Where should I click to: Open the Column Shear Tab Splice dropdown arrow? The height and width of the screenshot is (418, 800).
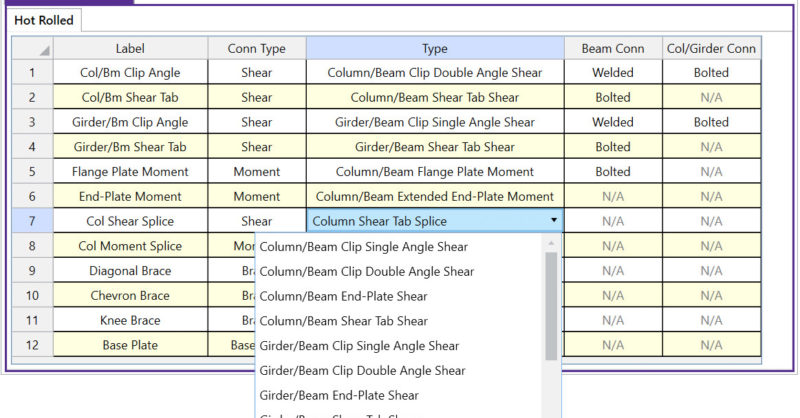[x=553, y=221]
